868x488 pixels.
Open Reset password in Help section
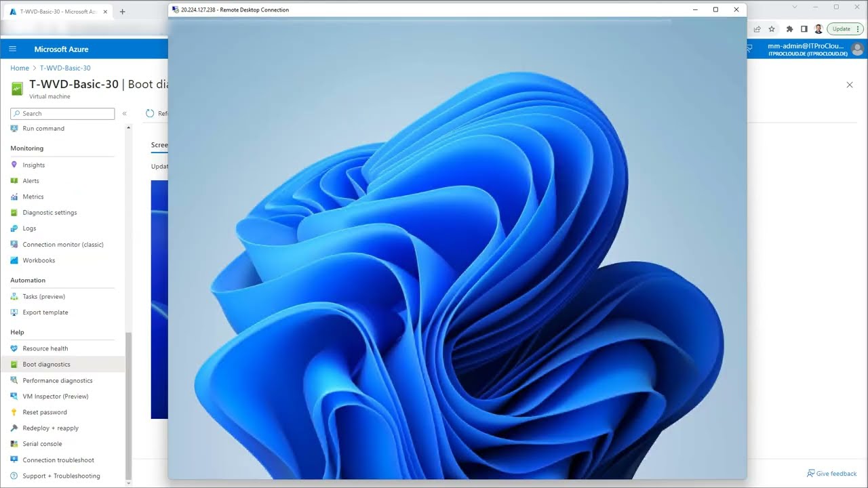(45, 412)
